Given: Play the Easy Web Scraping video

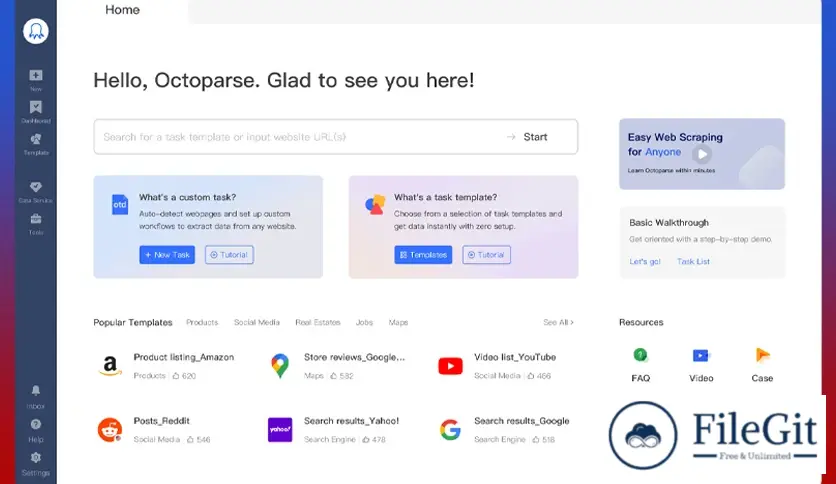Looking at the screenshot, I should point(702,154).
